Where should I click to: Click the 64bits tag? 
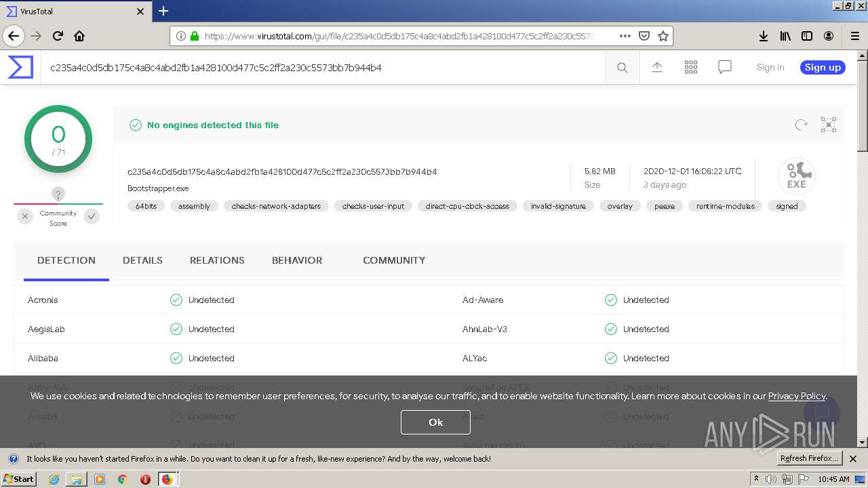tap(146, 206)
